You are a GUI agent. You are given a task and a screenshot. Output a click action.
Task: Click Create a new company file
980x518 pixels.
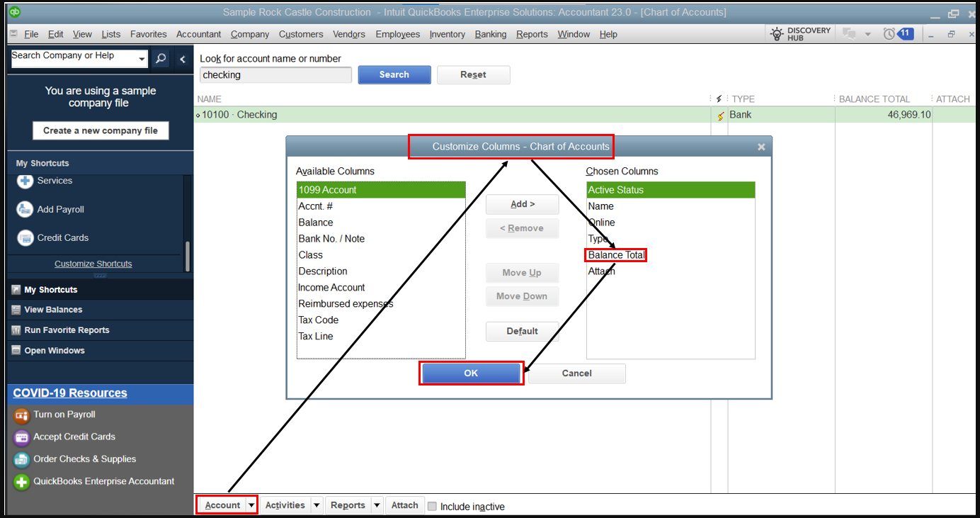101,130
